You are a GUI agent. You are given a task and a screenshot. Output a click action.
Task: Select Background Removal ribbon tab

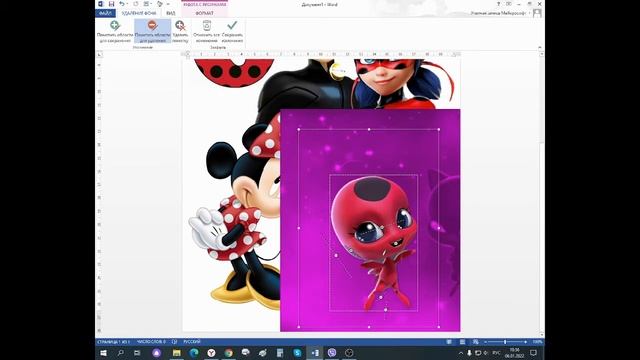click(x=139, y=13)
